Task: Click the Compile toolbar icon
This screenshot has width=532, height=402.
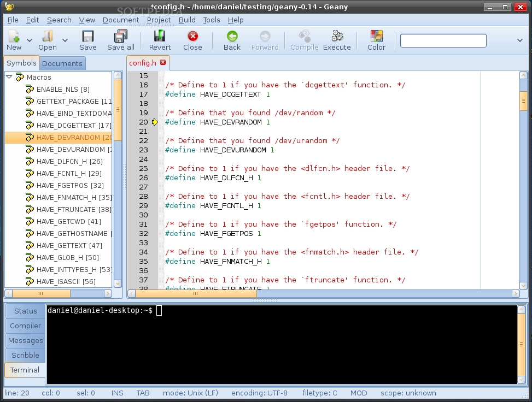Action: pyautogui.click(x=305, y=36)
